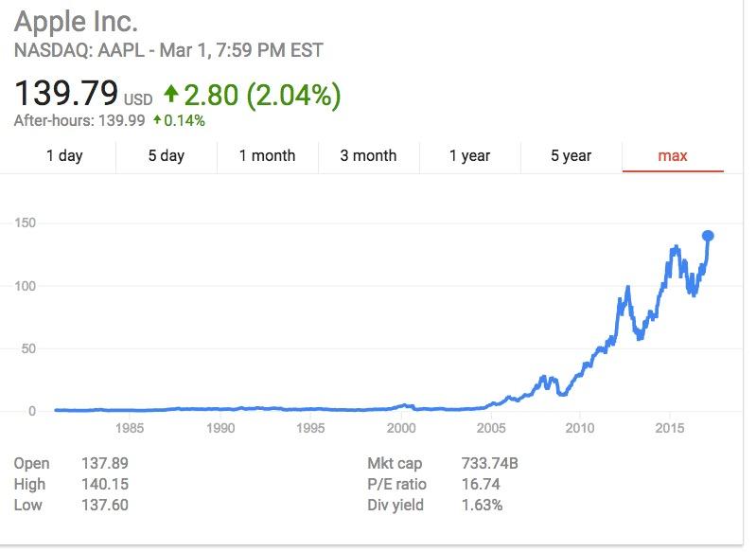The width and height of the screenshot is (756, 552).
Task: Select the 5 day range tab
Action: 166,156
